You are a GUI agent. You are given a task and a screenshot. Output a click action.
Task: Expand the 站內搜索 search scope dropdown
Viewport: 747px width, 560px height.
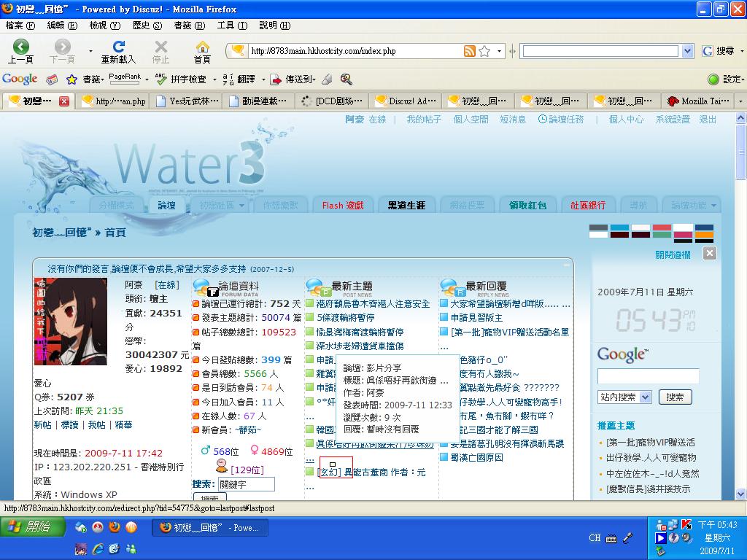646,397
